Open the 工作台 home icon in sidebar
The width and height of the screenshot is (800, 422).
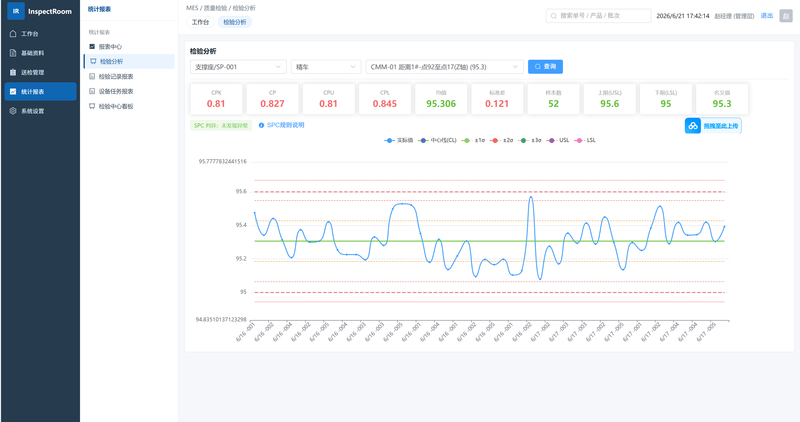[13, 34]
